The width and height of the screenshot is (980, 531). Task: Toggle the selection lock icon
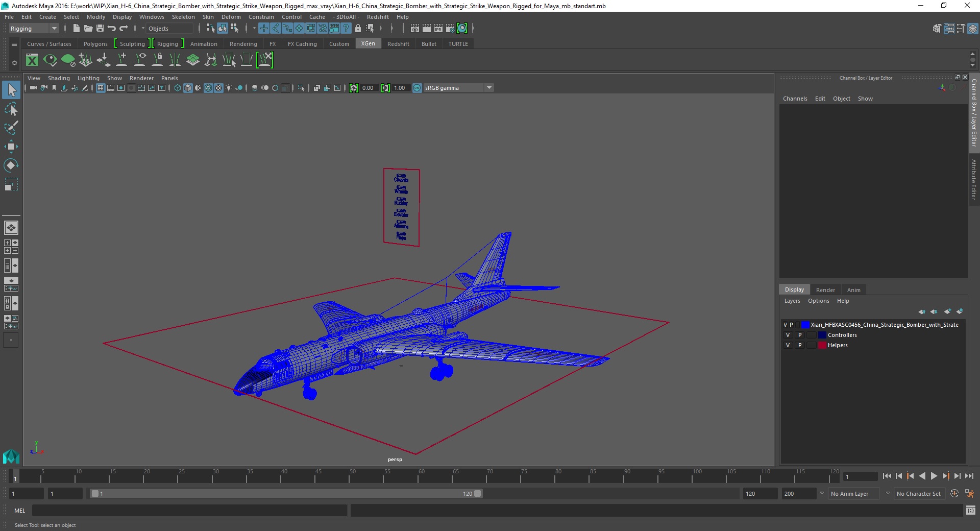358,29
